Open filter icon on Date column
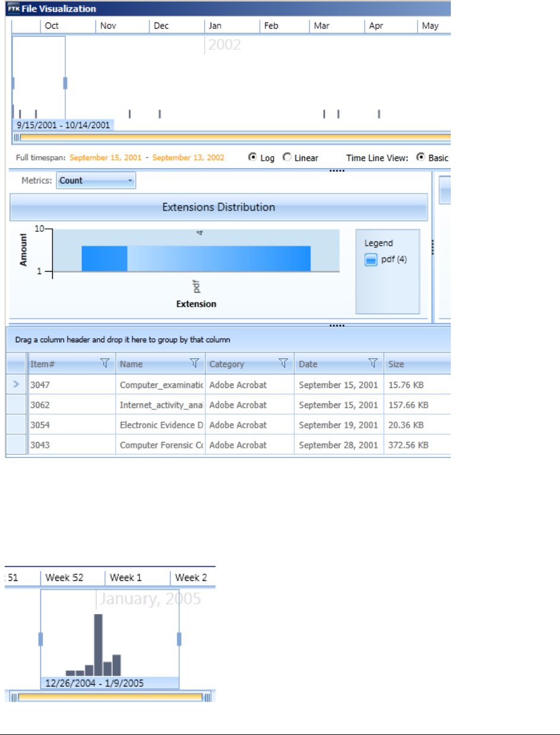Screen dimensions: 560x735 click(373, 364)
